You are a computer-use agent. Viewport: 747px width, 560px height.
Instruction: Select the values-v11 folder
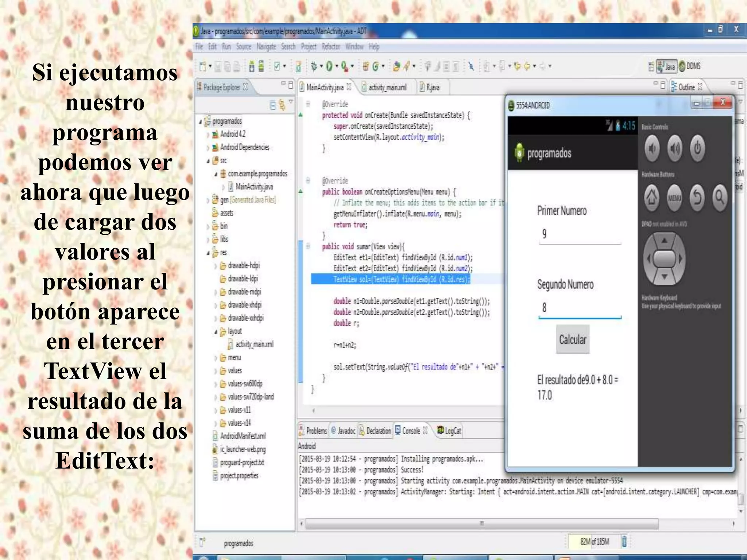(x=235, y=410)
